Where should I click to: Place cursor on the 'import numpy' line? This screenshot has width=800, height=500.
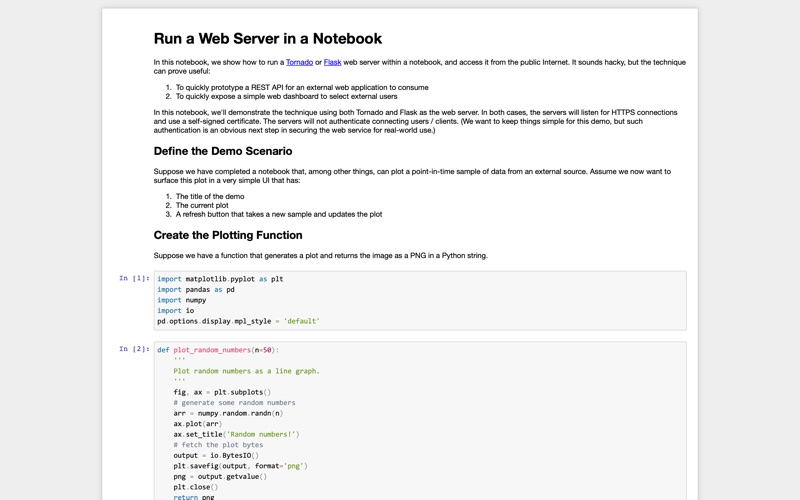coord(182,300)
